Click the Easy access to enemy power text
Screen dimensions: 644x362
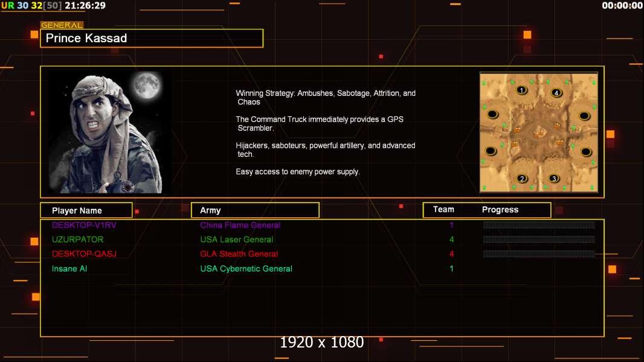point(298,172)
